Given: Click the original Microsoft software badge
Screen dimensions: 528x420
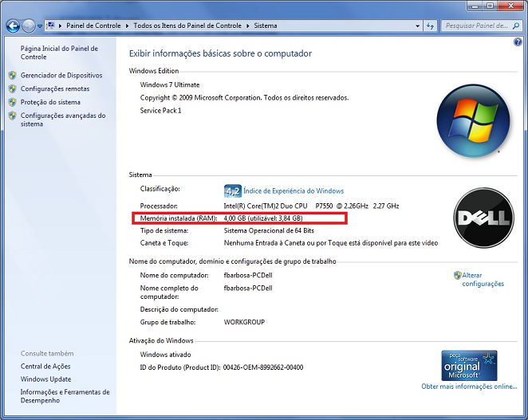Looking at the screenshot, I should tap(469, 366).
